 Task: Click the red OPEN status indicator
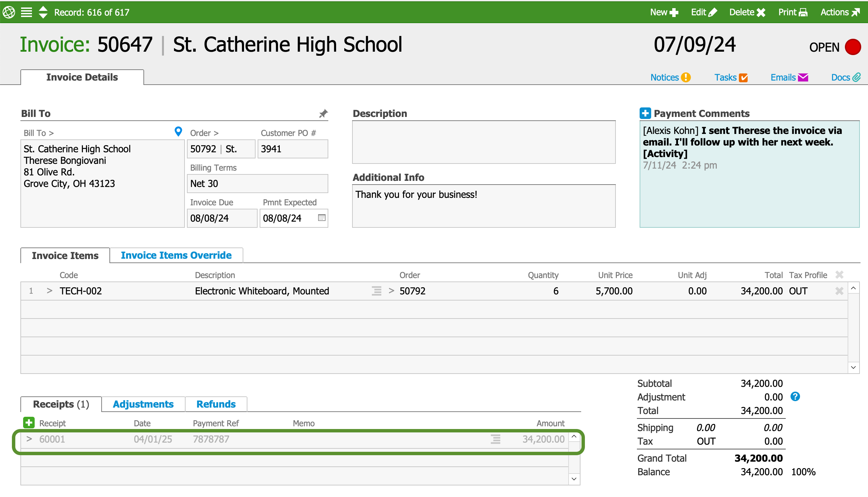click(x=853, y=47)
